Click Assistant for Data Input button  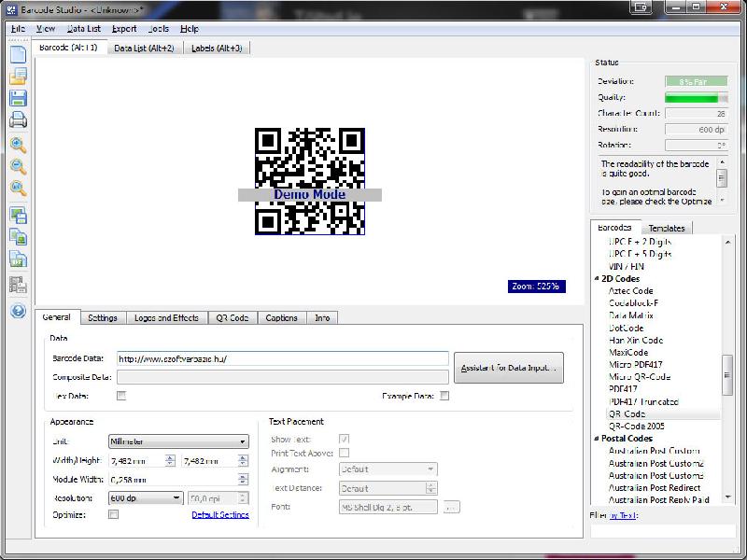(509, 368)
